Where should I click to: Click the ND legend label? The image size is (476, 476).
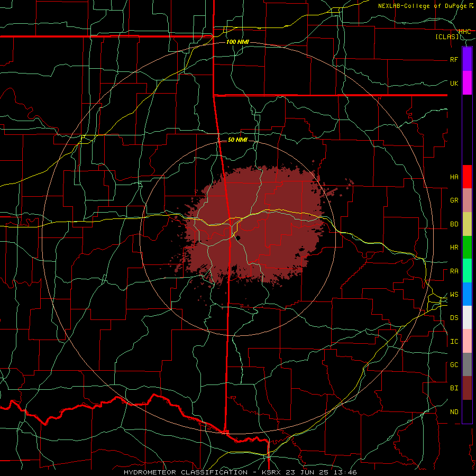click(x=454, y=412)
